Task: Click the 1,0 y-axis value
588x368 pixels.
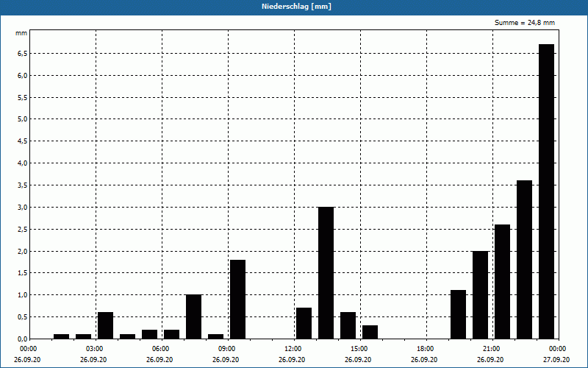Action: [23, 295]
